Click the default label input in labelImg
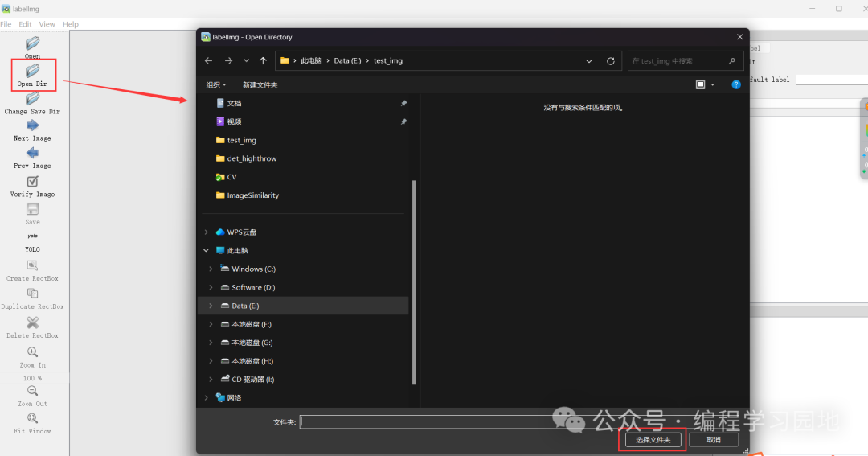The image size is (868, 456). 832,80
